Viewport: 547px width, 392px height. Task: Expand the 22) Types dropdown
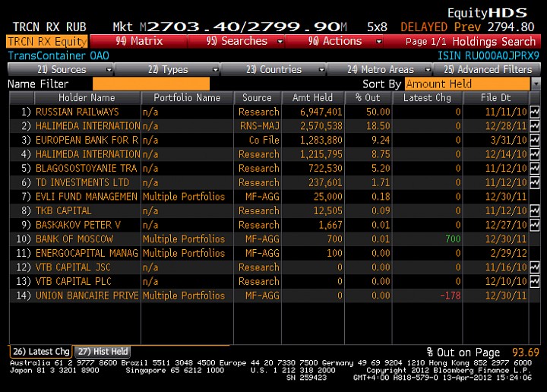216,70
